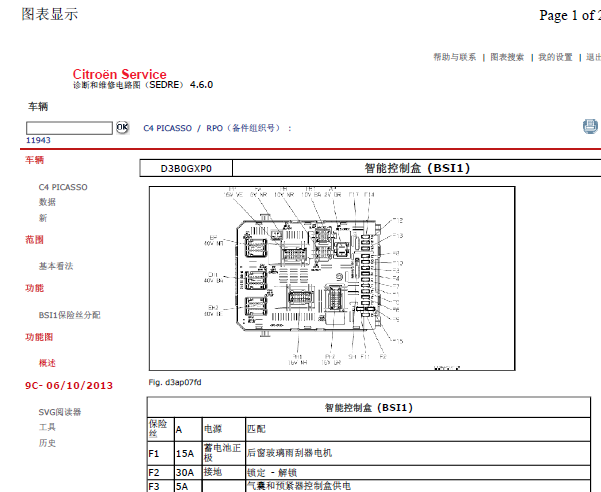The width and height of the screenshot is (601, 492).
Task: Click the 锁定 - 解锁 description cell
Action: click(418, 472)
